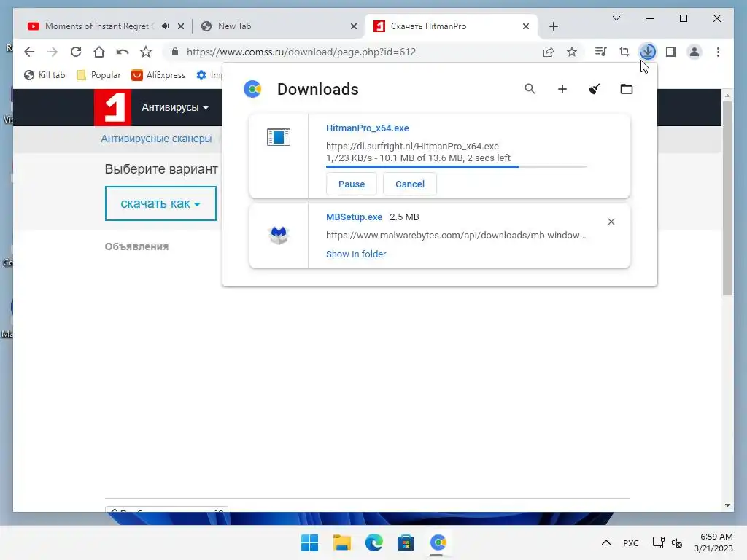Go back using the browser back arrow

(x=29, y=52)
